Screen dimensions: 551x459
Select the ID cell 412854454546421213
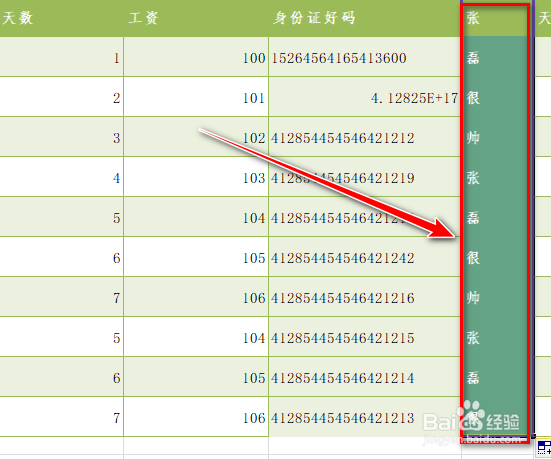tap(365, 417)
